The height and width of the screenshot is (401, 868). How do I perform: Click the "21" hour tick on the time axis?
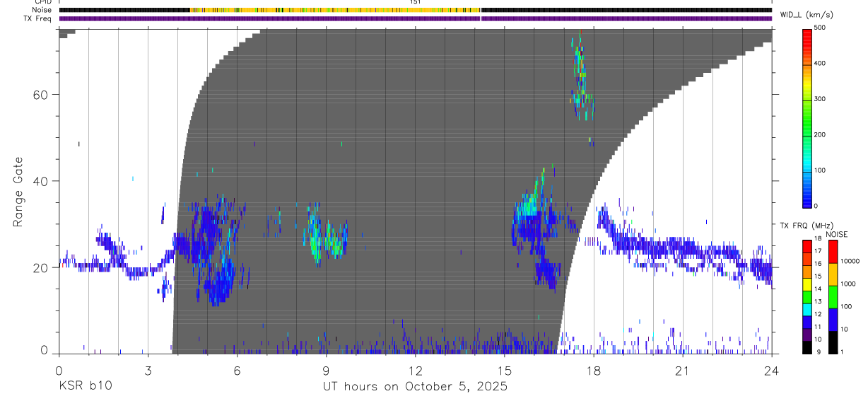[683, 371]
